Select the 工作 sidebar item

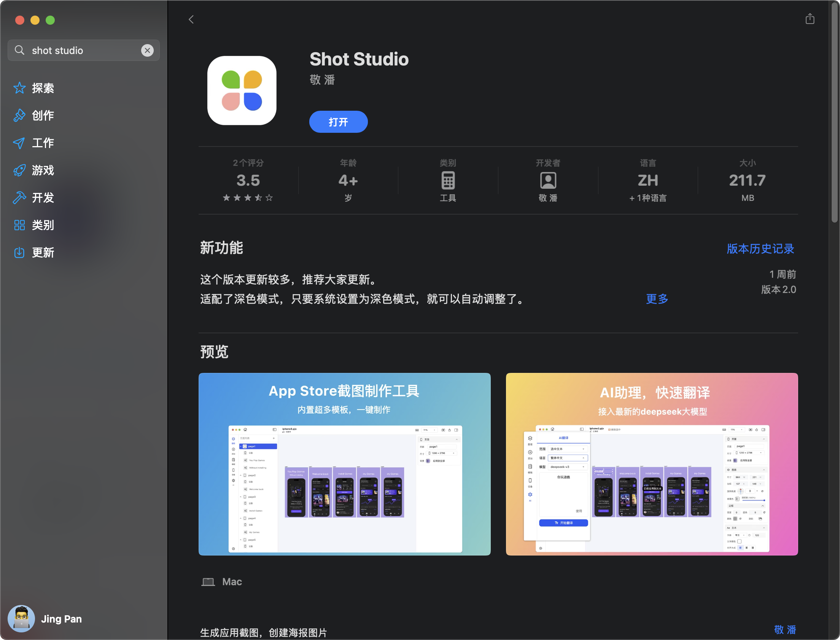(43, 143)
